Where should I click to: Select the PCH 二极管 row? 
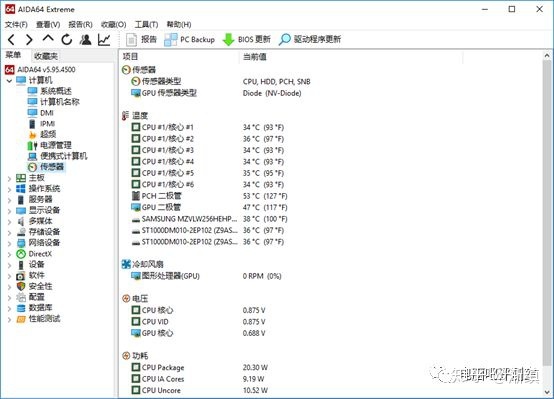209,196
